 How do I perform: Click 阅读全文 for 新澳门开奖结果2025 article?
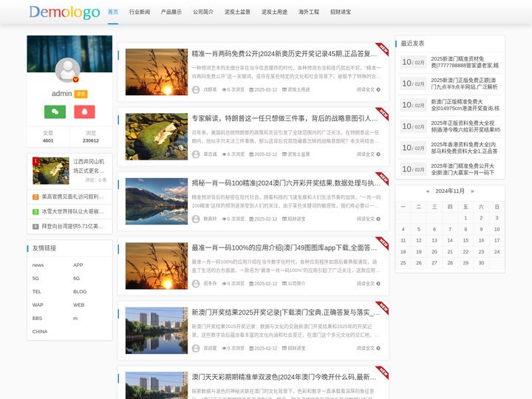point(368,348)
